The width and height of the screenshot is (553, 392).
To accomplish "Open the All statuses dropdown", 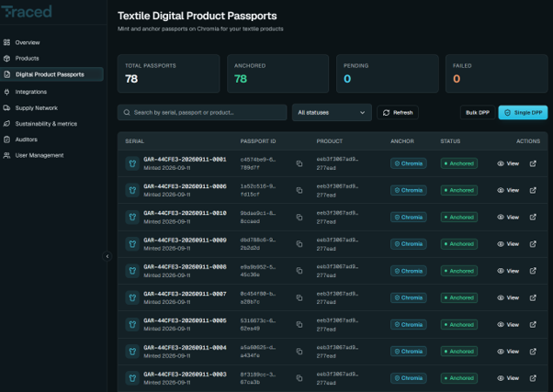I will 332,112.
